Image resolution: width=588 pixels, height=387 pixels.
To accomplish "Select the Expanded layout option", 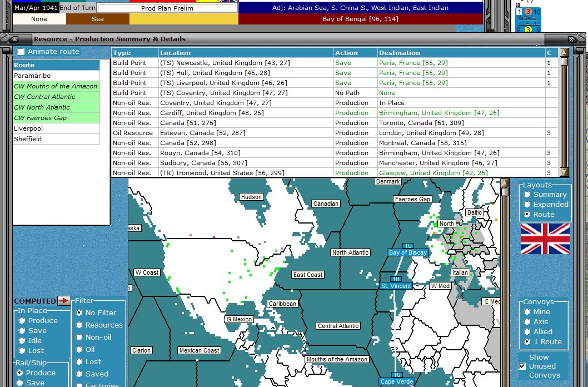I will click(x=527, y=205).
